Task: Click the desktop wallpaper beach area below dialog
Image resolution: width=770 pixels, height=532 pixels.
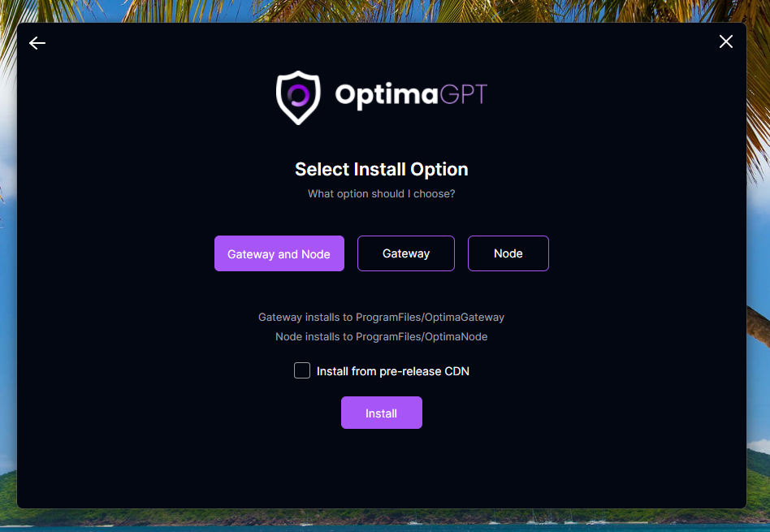Action: pyautogui.click(x=385, y=524)
